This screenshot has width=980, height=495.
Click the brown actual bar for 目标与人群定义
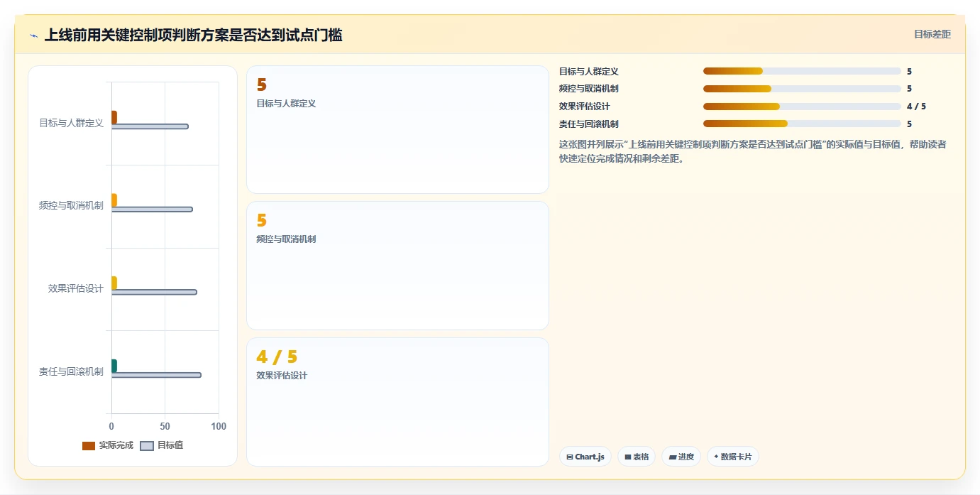click(114, 117)
